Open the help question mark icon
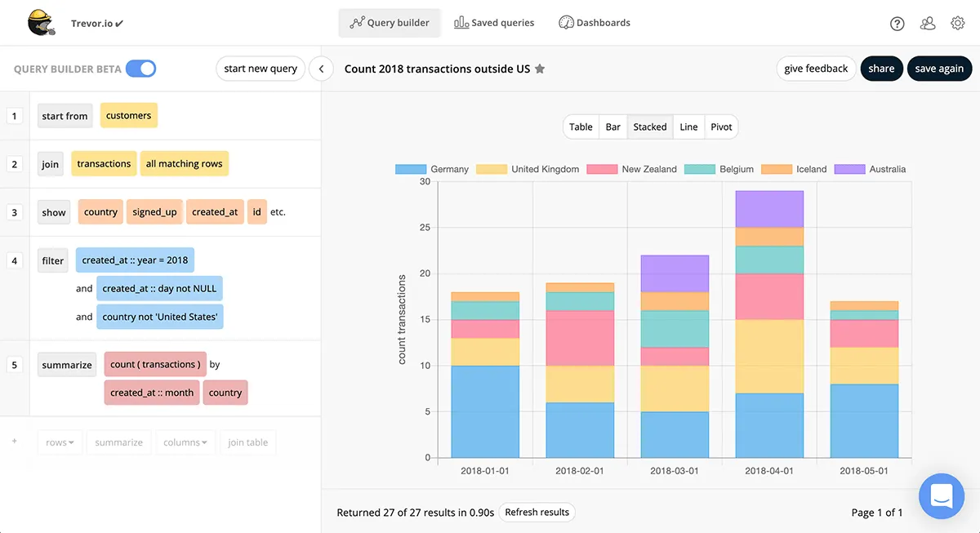This screenshot has height=533, width=980. [x=898, y=24]
